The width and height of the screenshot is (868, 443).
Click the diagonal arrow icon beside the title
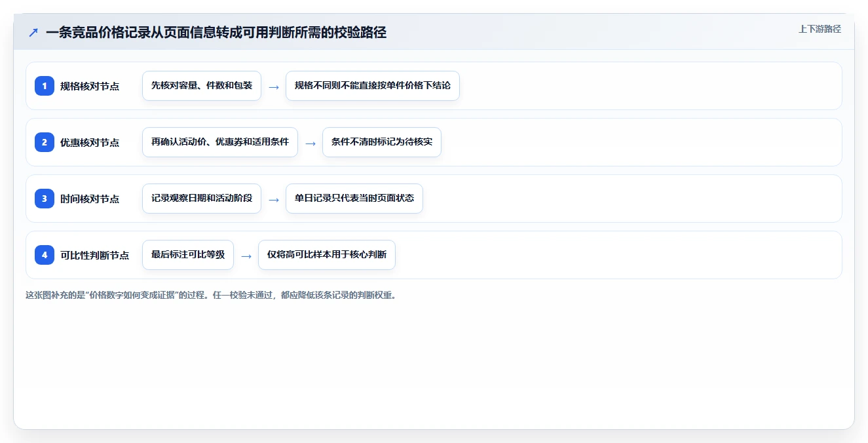33,32
